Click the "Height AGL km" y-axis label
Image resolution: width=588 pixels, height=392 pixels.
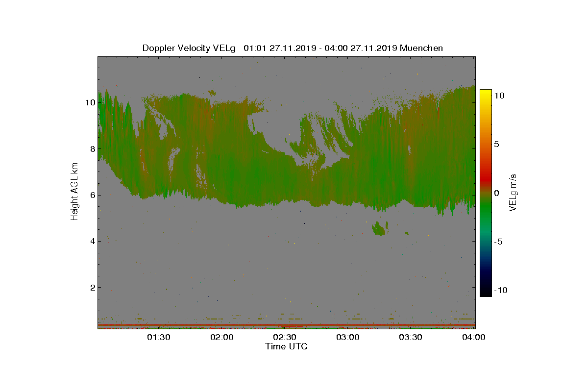[x=74, y=193]
